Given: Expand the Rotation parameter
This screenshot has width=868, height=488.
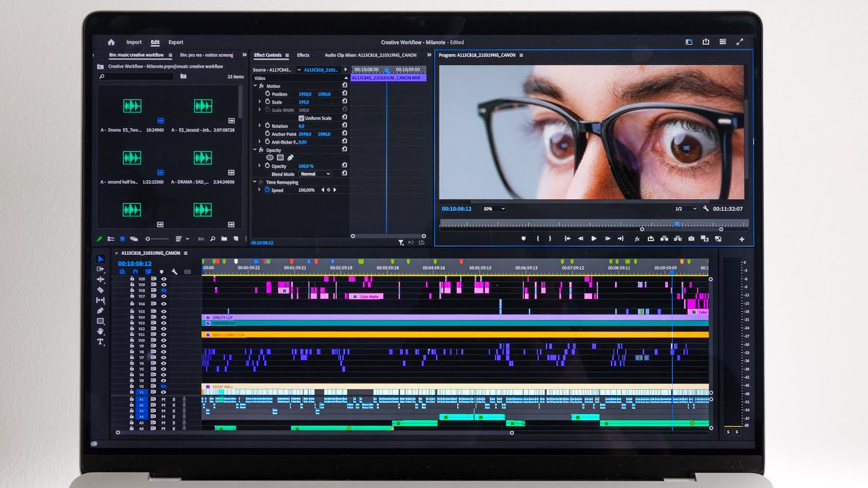Looking at the screenshot, I should coord(259,126).
